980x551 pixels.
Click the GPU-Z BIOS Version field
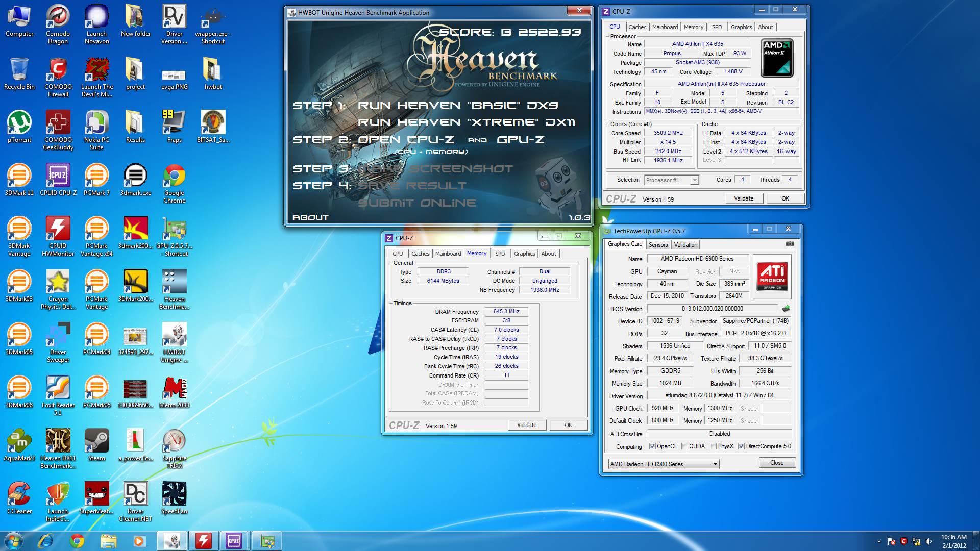click(x=712, y=309)
